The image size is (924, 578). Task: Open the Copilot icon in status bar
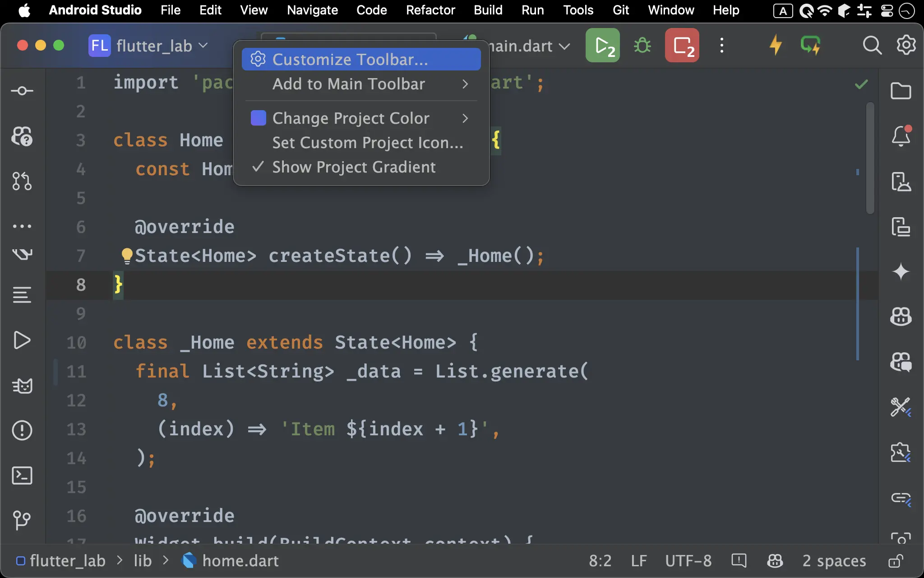click(775, 561)
